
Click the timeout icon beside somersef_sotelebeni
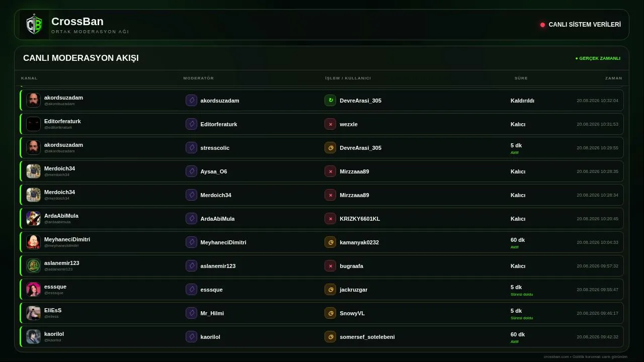coord(330,337)
